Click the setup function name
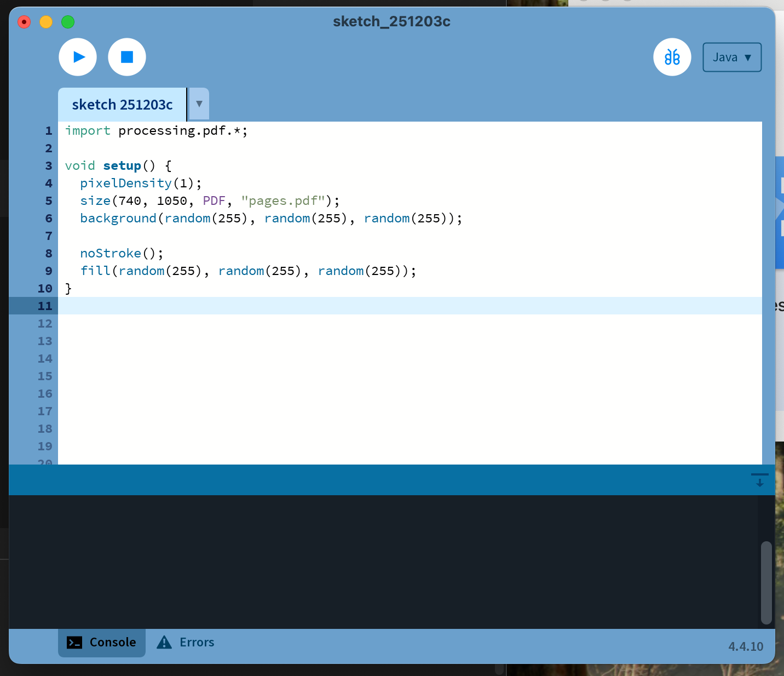The width and height of the screenshot is (784, 676). pyautogui.click(x=122, y=166)
